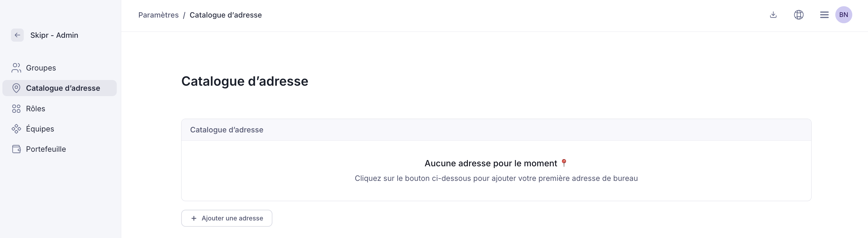
Task: Open the BN user avatar menu
Action: coord(843,15)
